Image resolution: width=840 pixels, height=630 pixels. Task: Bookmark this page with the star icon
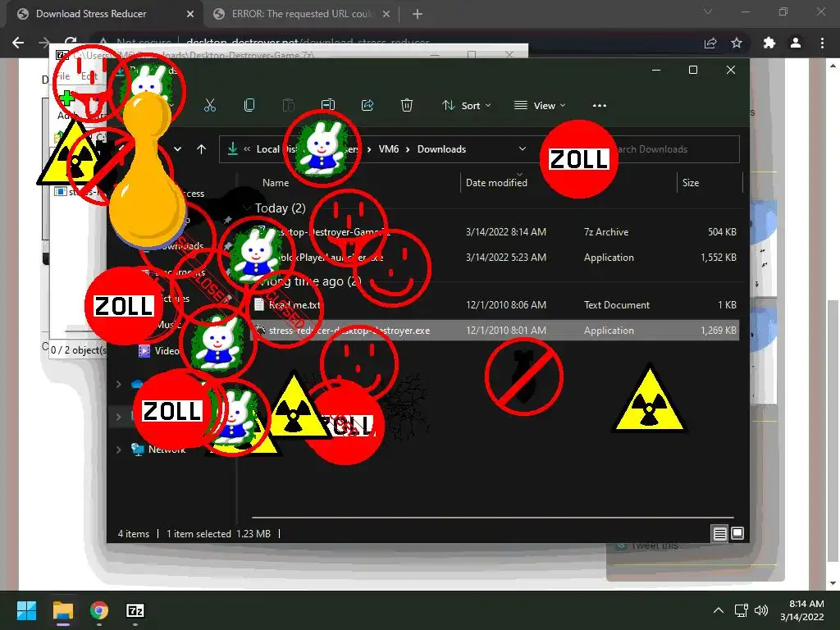(x=737, y=43)
